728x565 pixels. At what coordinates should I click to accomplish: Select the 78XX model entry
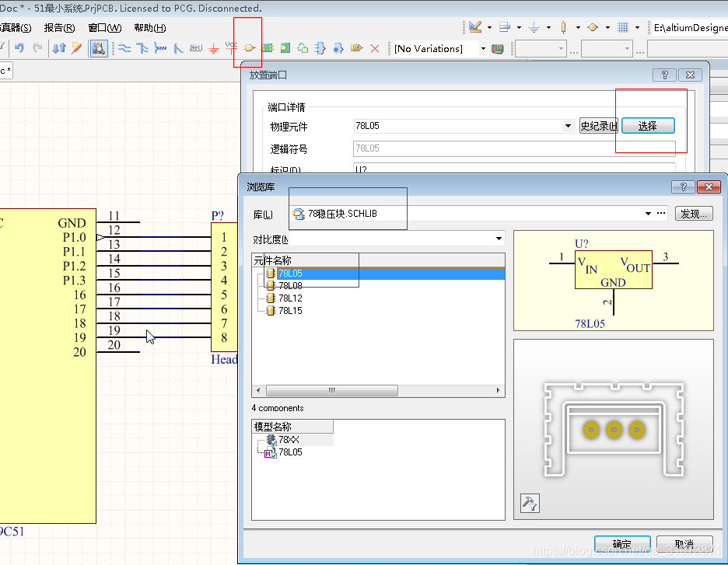[x=288, y=440]
